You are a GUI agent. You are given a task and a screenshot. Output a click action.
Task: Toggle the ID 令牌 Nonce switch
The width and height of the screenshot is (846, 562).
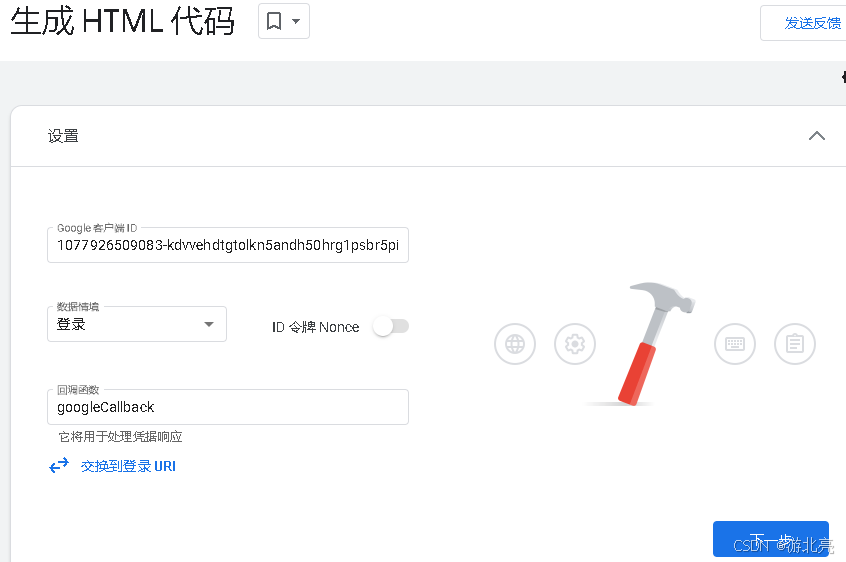[391, 326]
